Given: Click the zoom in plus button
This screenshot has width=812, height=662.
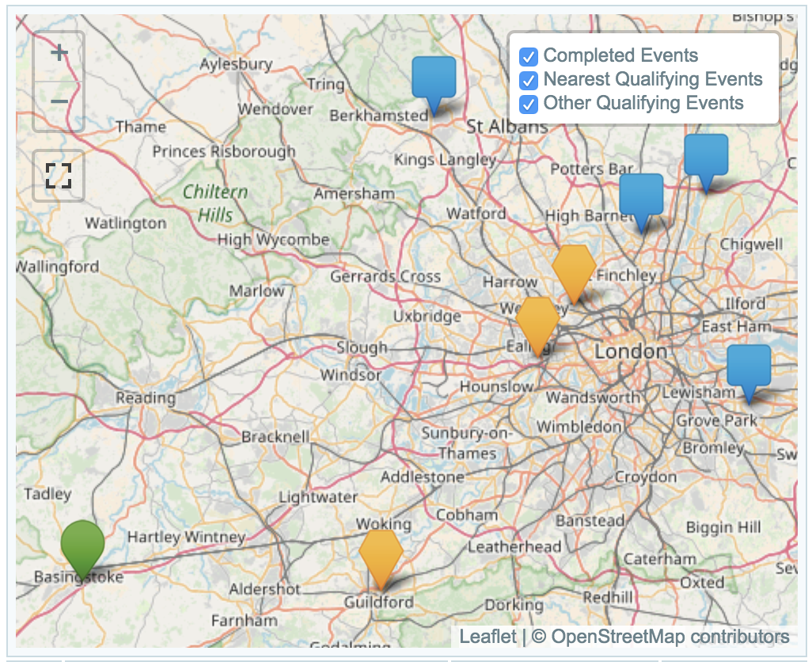Looking at the screenshot, I should point(59,55).
